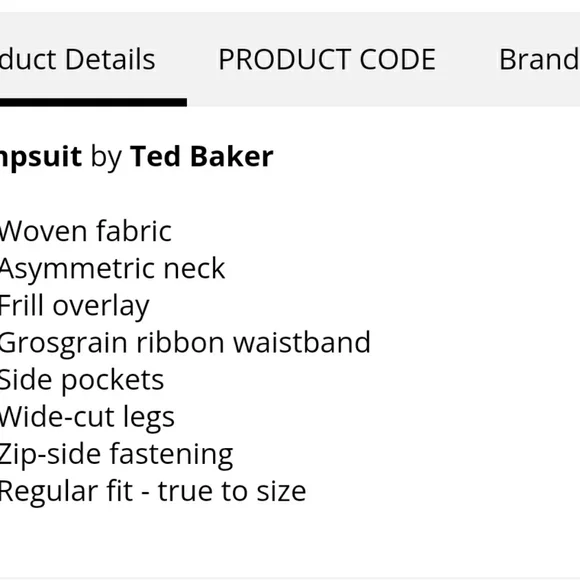
Task: Click the Woven fabric bullet line
Action: click(85, 231)
